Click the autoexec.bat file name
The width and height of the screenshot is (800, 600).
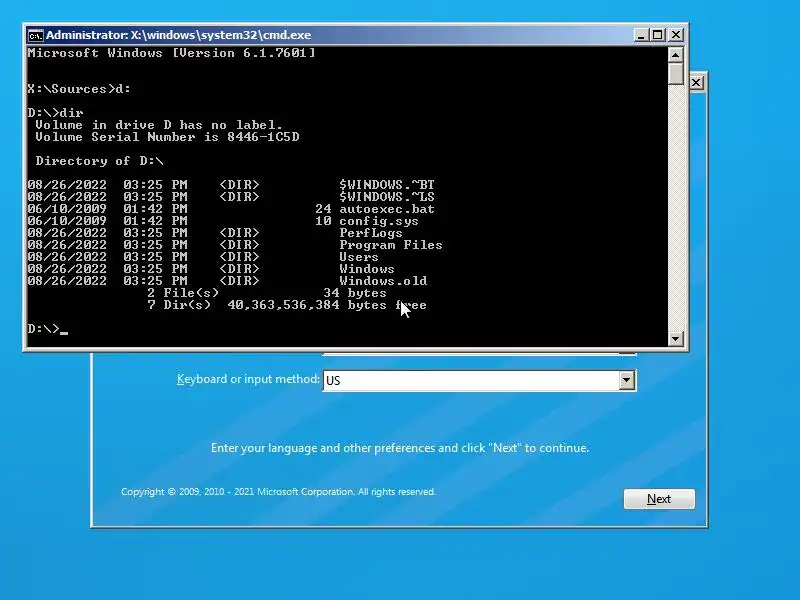click(x=387, y=209)
